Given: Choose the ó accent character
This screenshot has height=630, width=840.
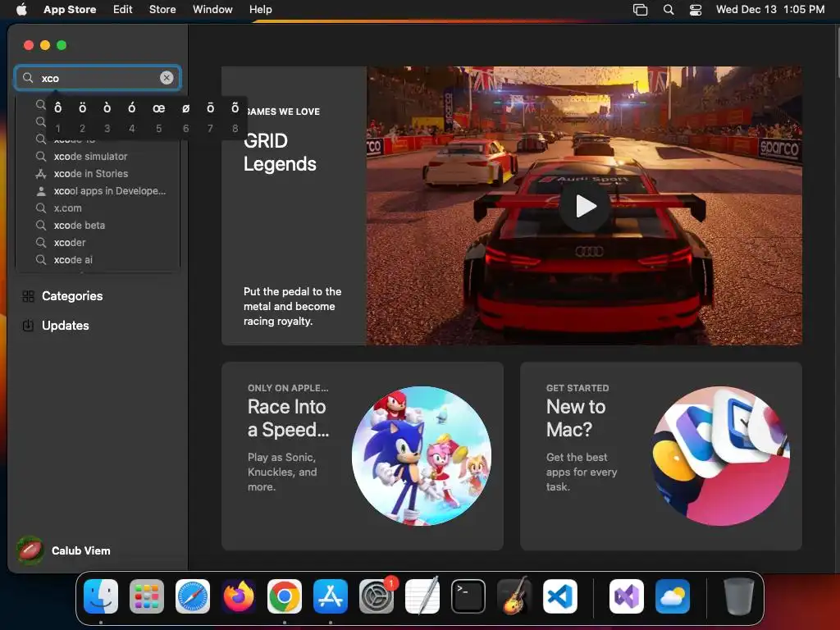Looking at the screenshot, I should click(x=132, y=108).
